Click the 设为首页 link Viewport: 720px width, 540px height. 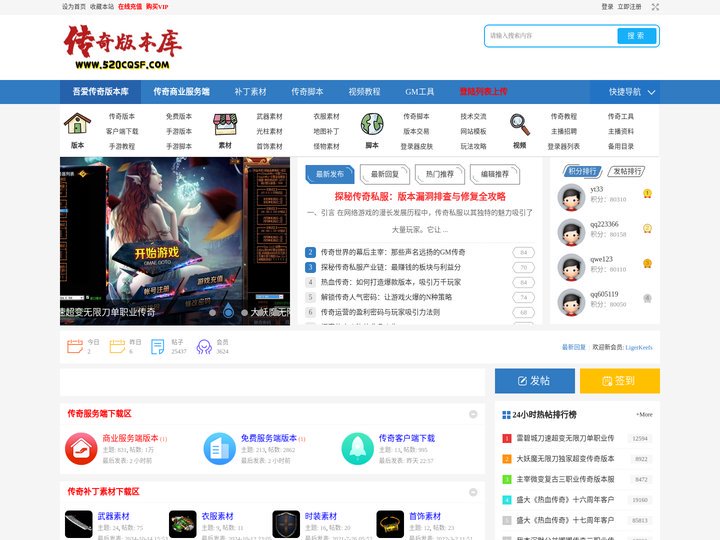click(x=74, y=7)
